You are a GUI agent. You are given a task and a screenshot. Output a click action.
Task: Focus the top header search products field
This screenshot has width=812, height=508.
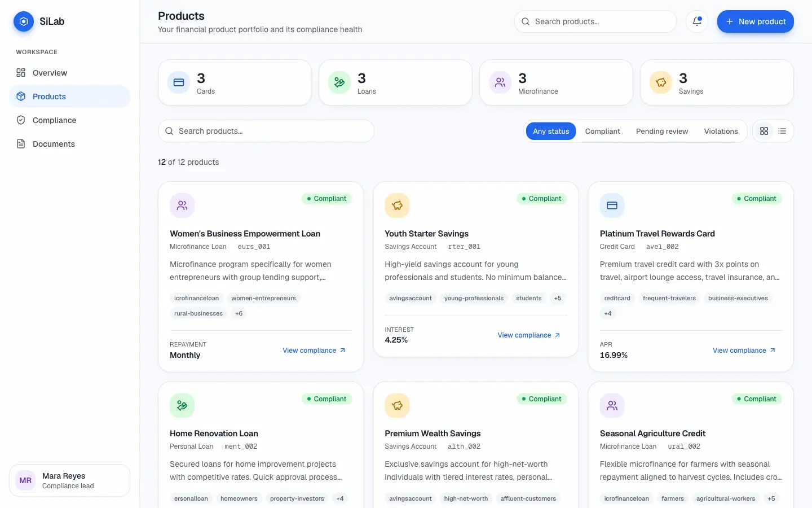coord(595,21)
